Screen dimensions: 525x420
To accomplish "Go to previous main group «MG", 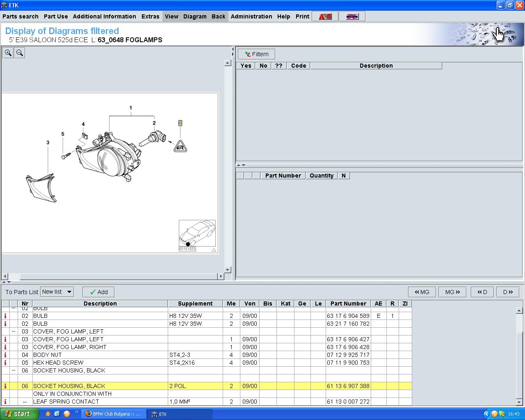I will coord(422,292).
